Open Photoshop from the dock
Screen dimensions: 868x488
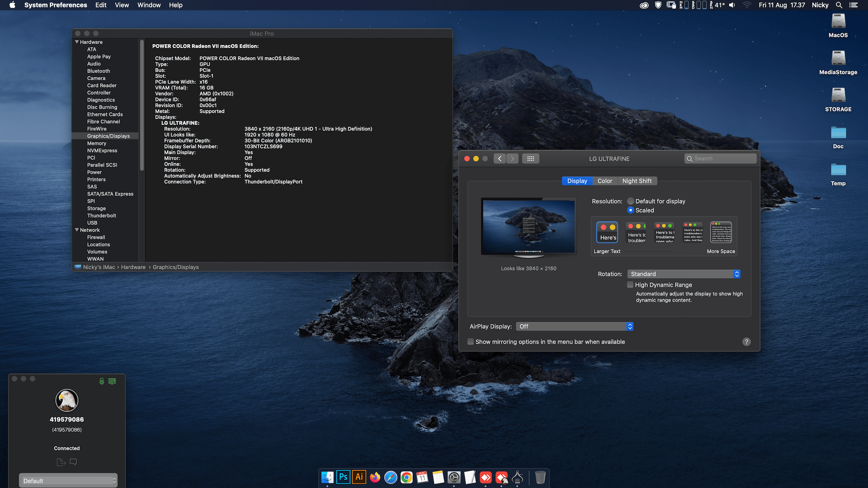point(343,477)
